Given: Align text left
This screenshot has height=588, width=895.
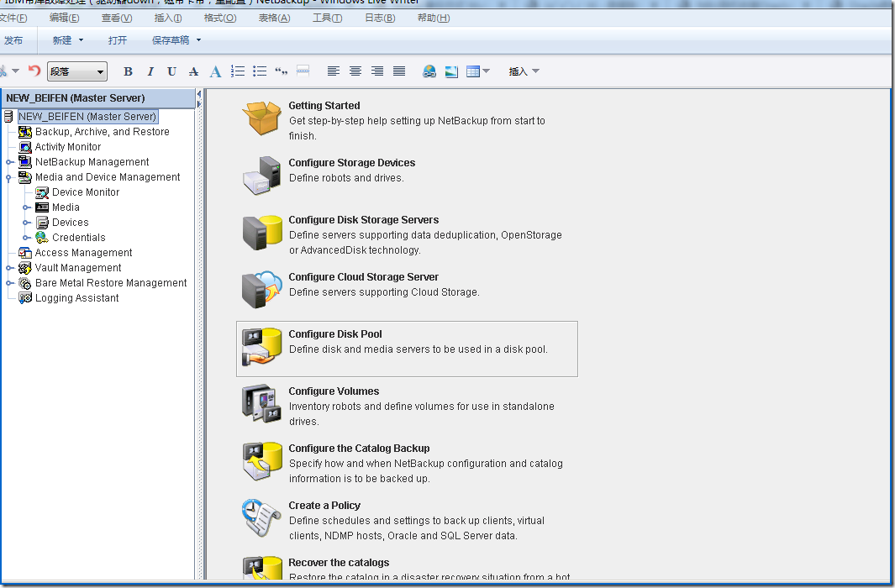Looking at the screenshot, I should (334, 71).
